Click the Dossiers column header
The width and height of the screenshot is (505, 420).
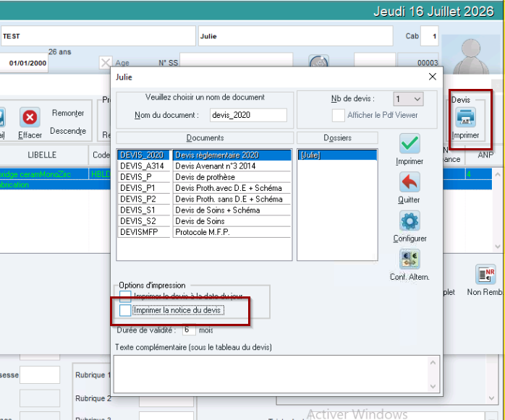tap(337, 138)
